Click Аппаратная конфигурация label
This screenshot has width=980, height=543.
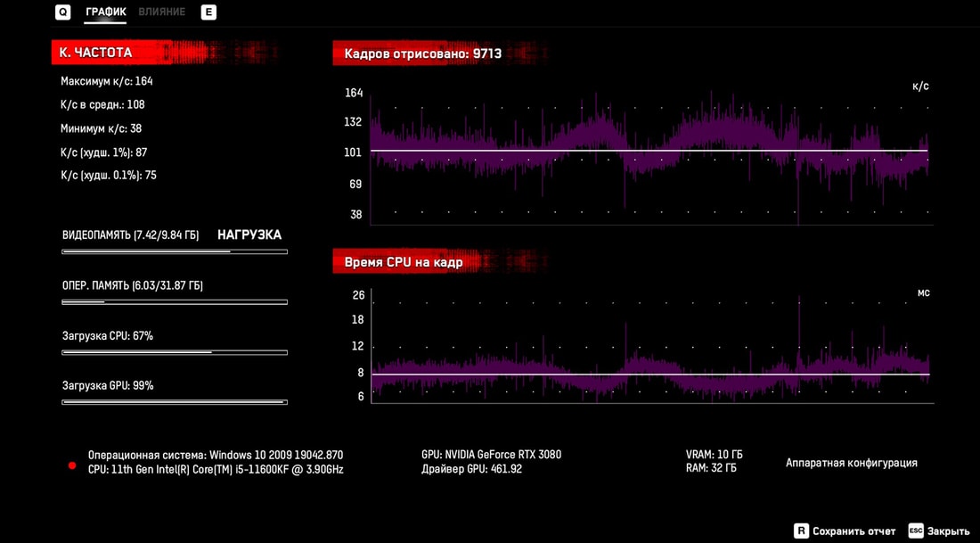[x=852, y=463]
